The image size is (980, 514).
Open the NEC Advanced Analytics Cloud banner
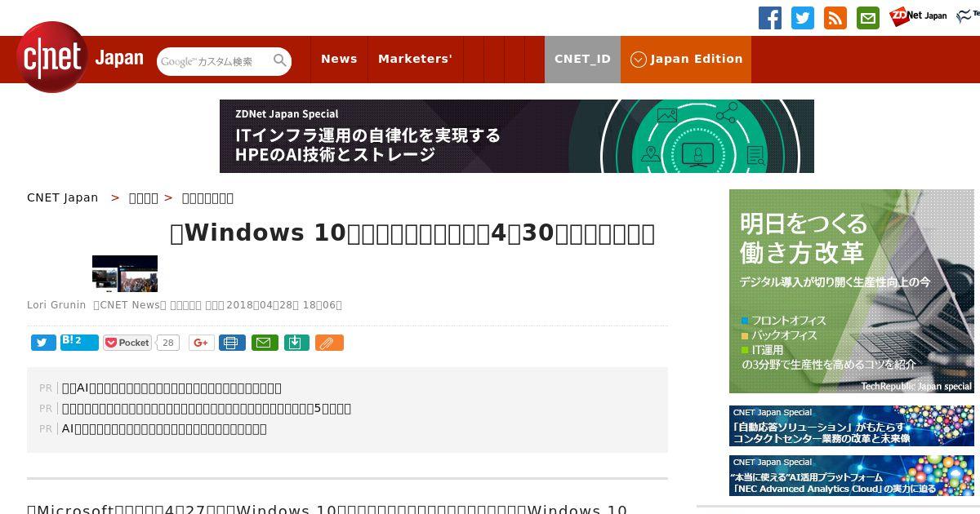click(852, 476)
